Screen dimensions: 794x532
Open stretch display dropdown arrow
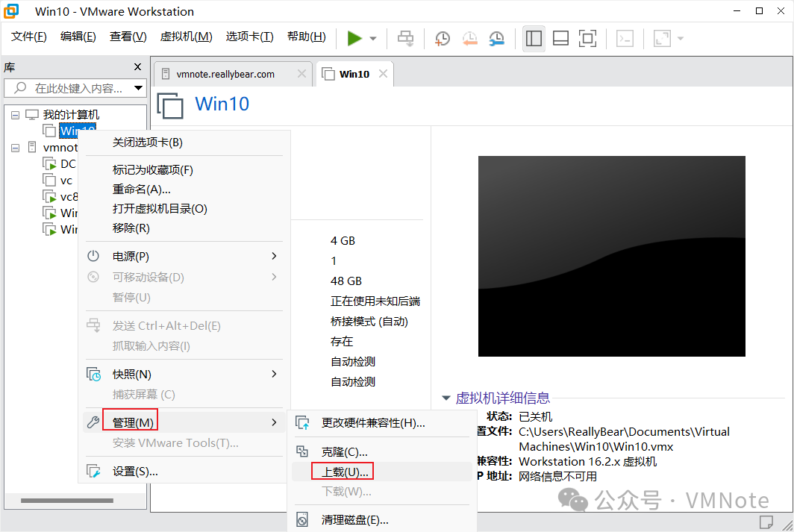(680, 39)
